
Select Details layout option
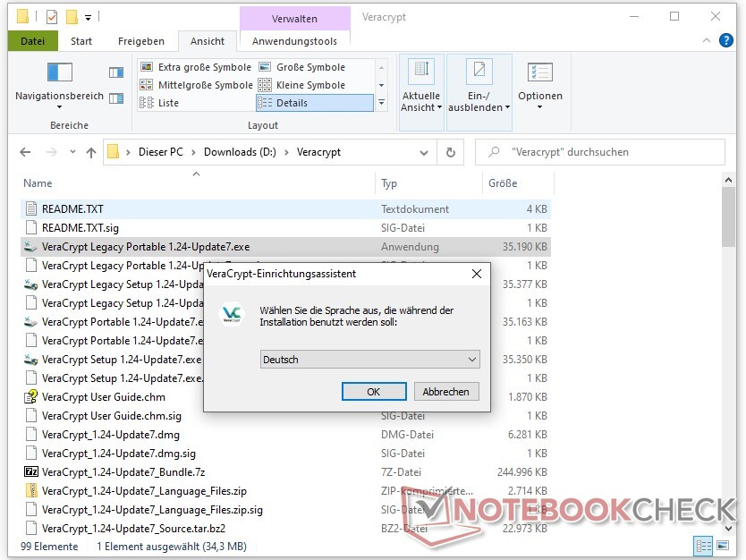315,103
